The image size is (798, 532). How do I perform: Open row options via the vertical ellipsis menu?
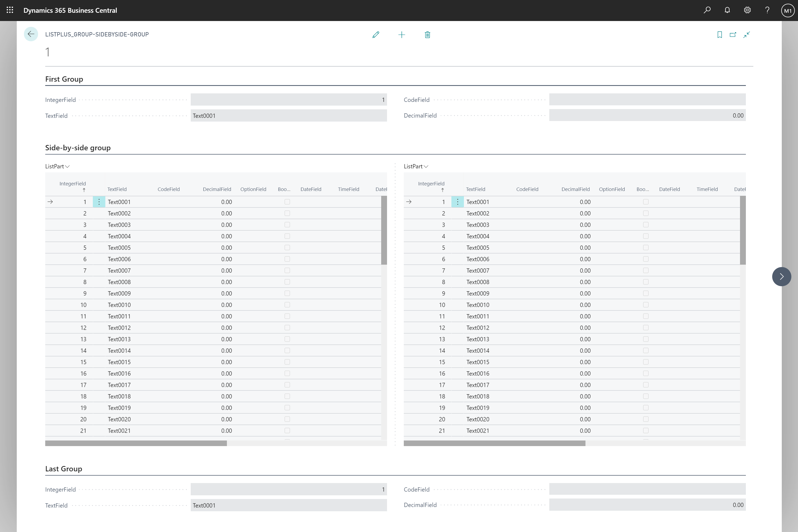[x=99, y=202]
